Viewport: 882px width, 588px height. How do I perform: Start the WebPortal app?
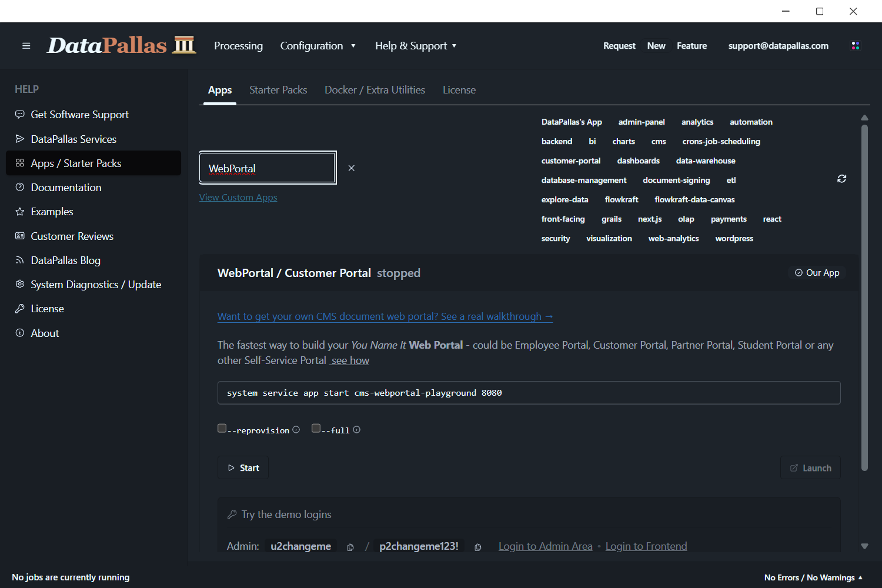coord(243,468)
